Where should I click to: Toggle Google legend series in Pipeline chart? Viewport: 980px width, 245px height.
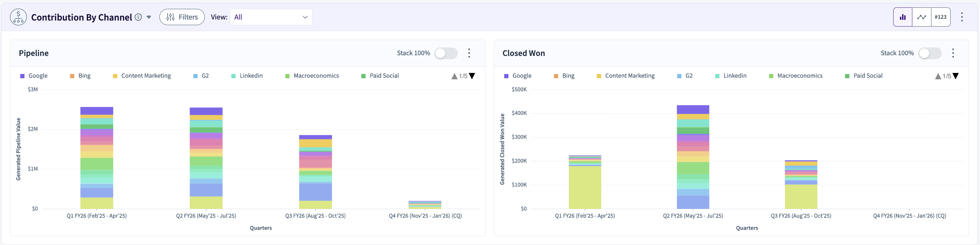point(33,76)
